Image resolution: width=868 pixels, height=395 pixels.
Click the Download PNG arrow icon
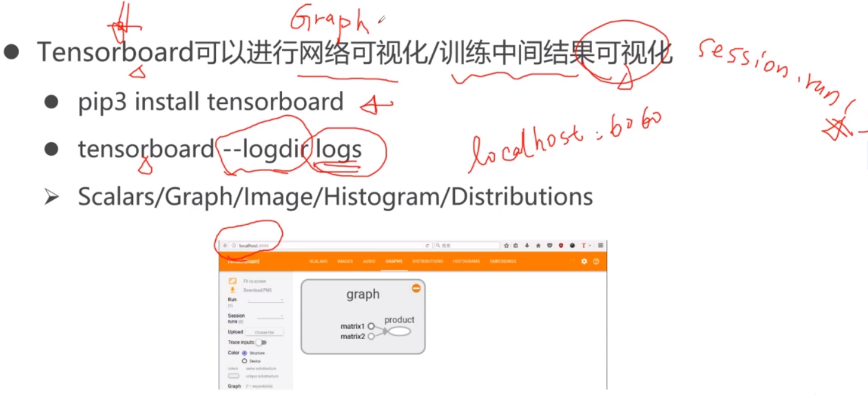pyautogui.click(x=232, y=290)
